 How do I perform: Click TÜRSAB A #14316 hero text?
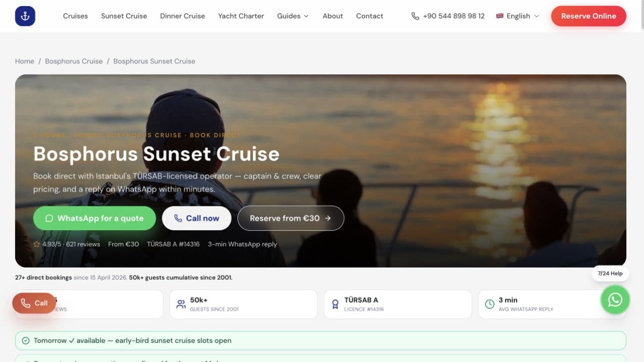tap(173, 244)
